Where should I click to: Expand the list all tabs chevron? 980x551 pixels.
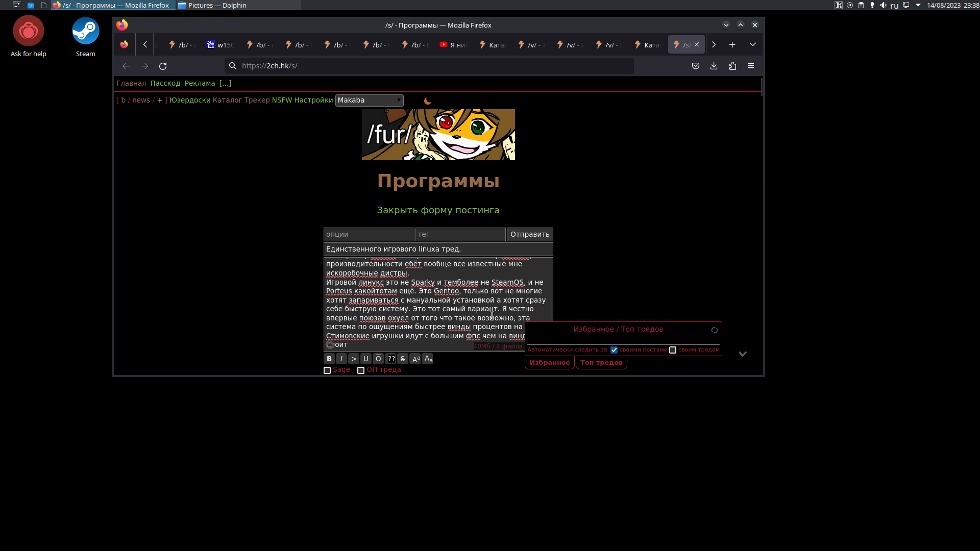tap(752, 45)
